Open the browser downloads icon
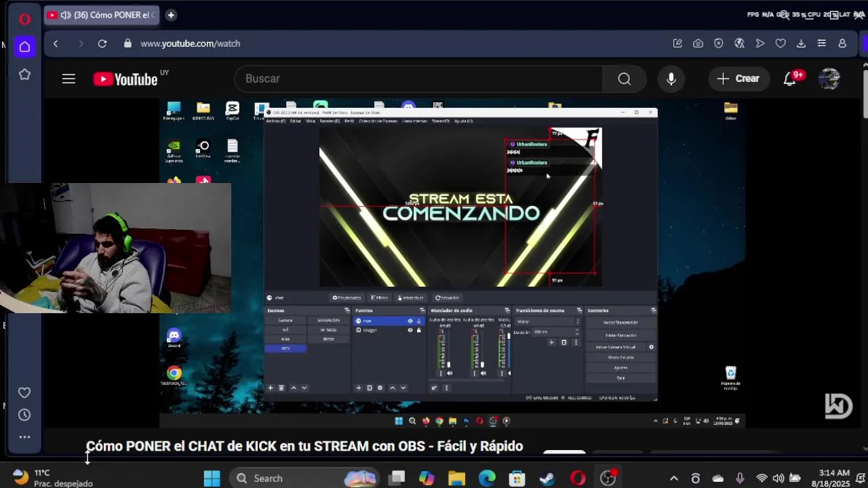The height and width of the screenshot is (488, 868). coord(801,43)
